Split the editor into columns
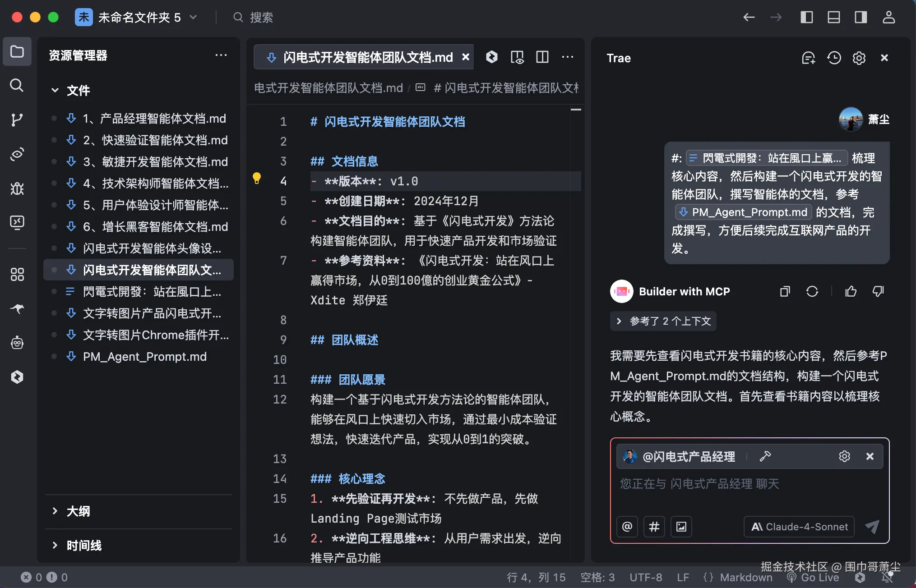916x588 pixels. coord(542,57)
